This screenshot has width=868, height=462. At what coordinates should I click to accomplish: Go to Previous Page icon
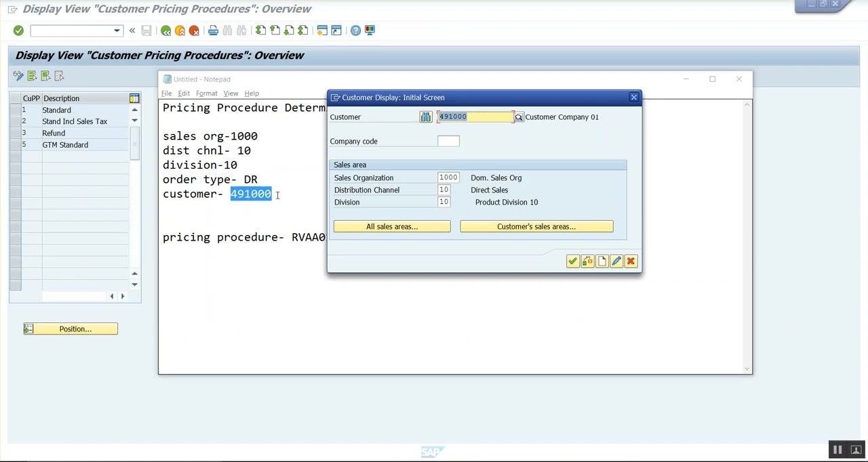(x=275, y=30)
